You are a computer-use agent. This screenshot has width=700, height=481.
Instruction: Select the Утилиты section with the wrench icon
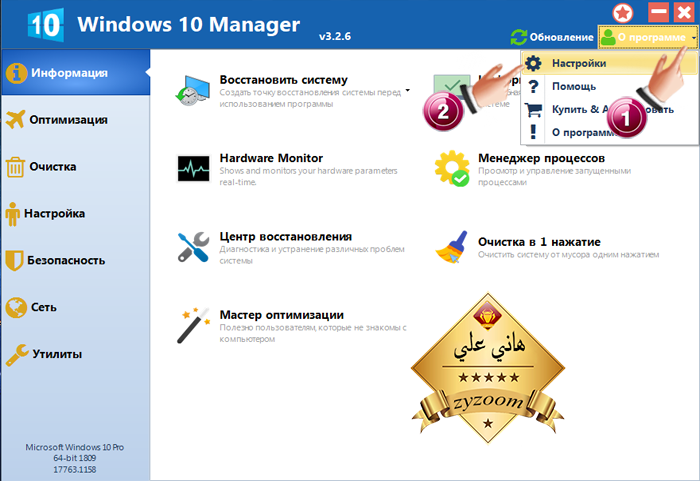(75, 354)
